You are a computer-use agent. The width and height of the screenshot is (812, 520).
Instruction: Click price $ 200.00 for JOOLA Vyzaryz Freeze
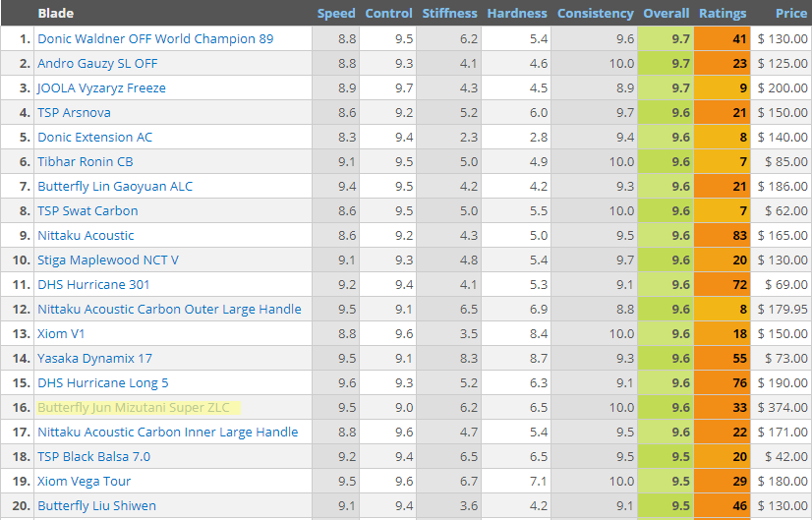click(x=783, y=88)
